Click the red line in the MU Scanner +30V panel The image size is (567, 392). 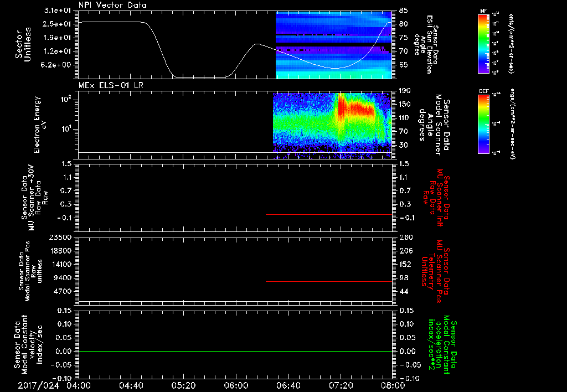(x=329, y=214)
